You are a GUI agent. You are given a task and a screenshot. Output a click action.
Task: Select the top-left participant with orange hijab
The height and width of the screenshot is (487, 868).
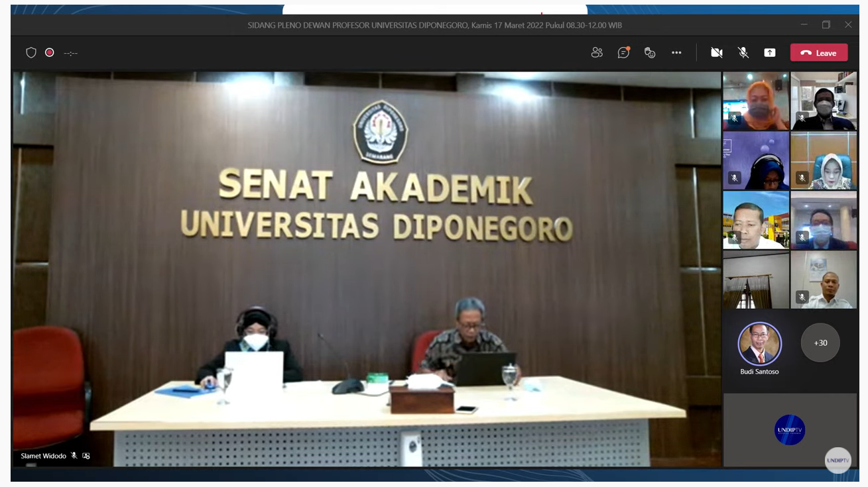pos(756,101)
